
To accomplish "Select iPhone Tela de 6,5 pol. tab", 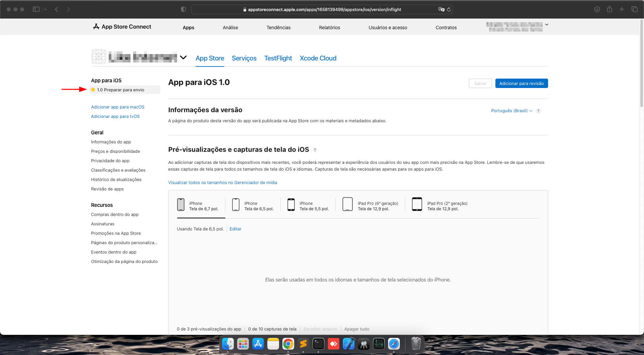I will pyautogui.click(x=253, y=204).
